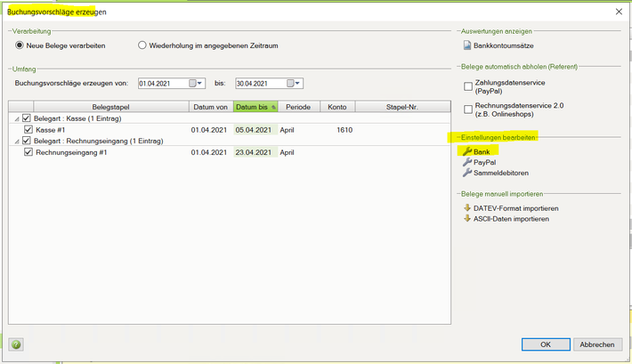Open Sammeldebitoren settings wrench icon
The height and width of the screenshot is (364, 632).
[x=467, y=173]
